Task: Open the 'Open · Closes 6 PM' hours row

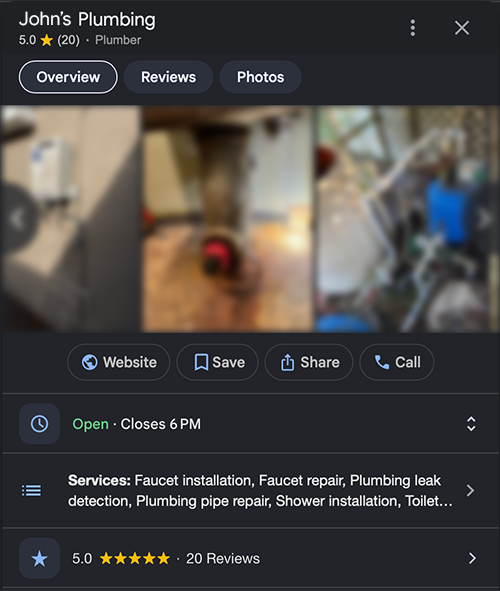Action: 250,424
